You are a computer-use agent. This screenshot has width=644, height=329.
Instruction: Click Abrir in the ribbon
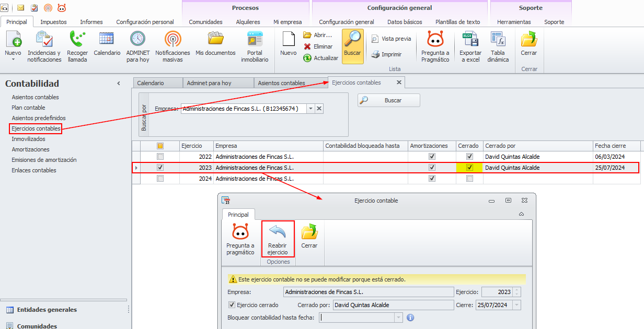coord(318,35)
